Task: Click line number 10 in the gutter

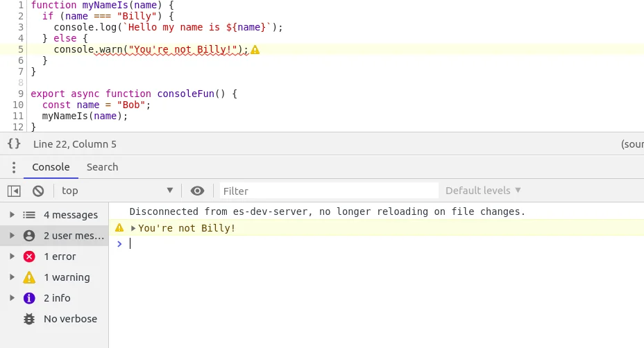Action: [19, 105]
